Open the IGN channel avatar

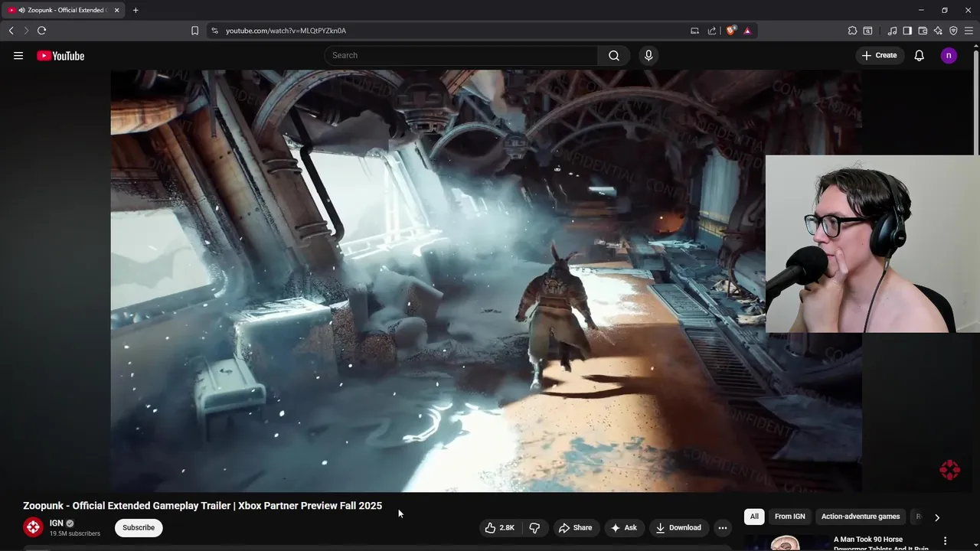[33, 527]
